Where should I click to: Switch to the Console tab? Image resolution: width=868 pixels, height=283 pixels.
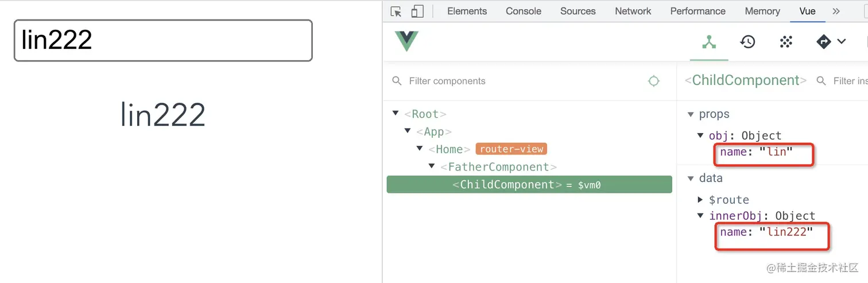pos(524,11)
